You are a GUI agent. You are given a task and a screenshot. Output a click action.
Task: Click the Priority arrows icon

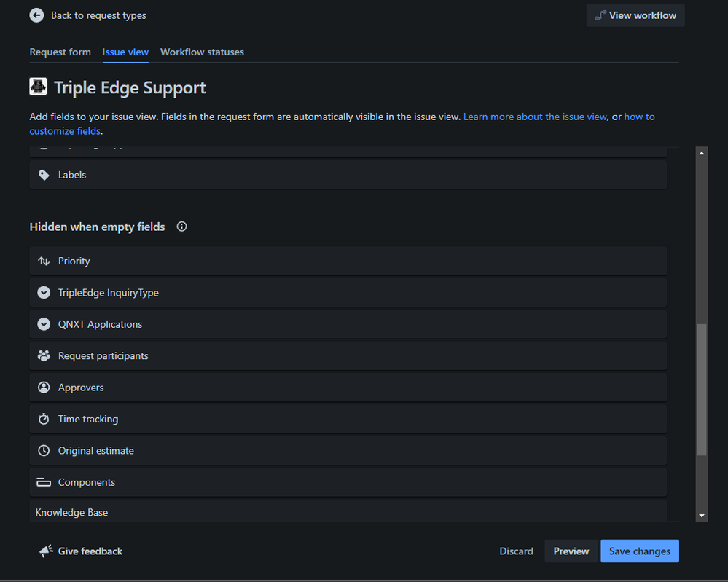[44, 261]
